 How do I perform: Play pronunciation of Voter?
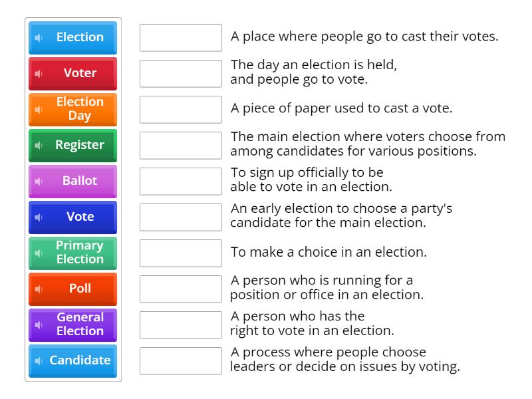39,73
